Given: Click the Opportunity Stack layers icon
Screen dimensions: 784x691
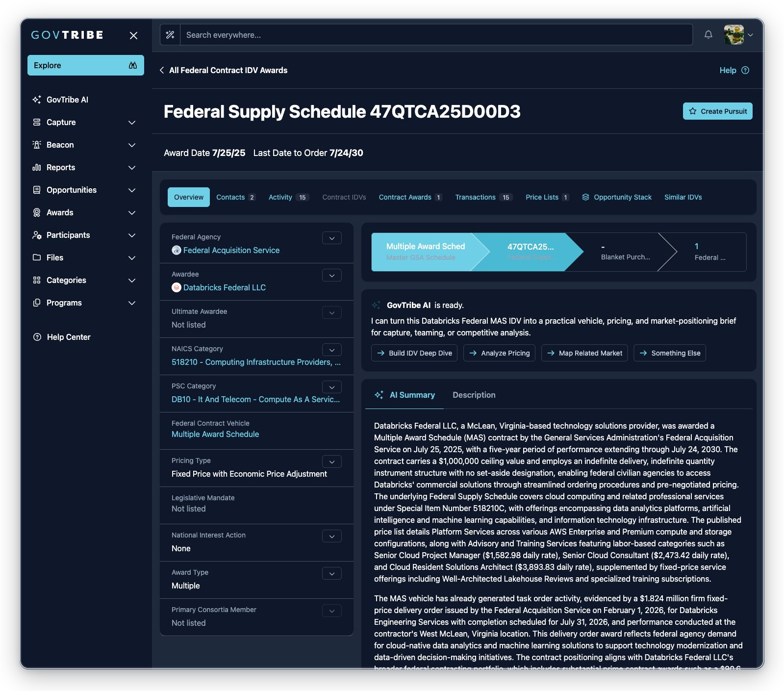Looking at the screenshot, I should point(585,197).
